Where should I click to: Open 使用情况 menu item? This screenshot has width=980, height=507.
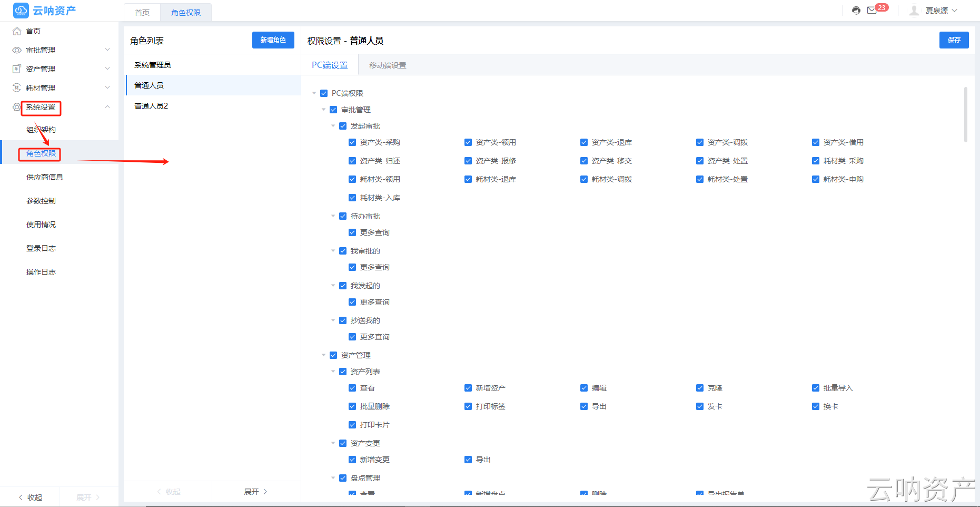41,225
